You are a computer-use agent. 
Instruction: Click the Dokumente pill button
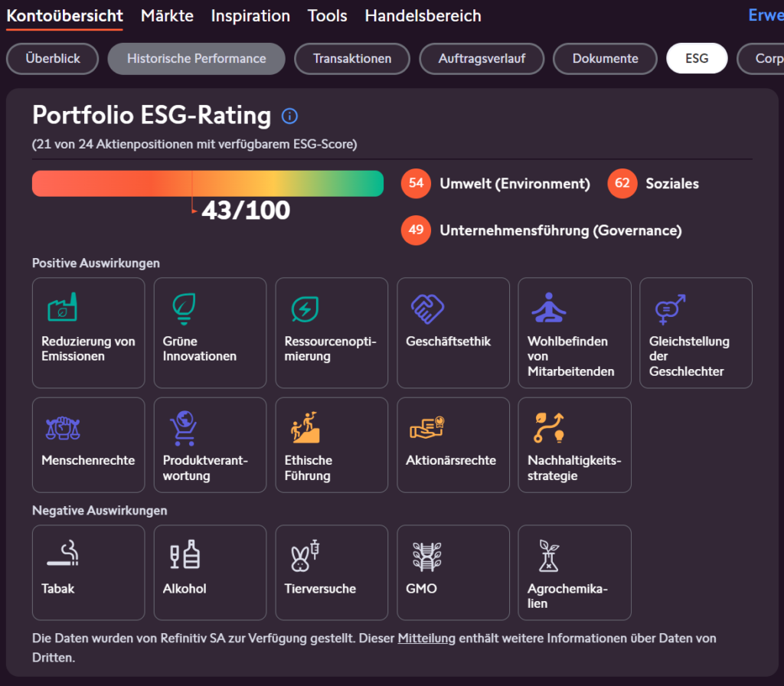pyautogui.click(x=605, y=58)
